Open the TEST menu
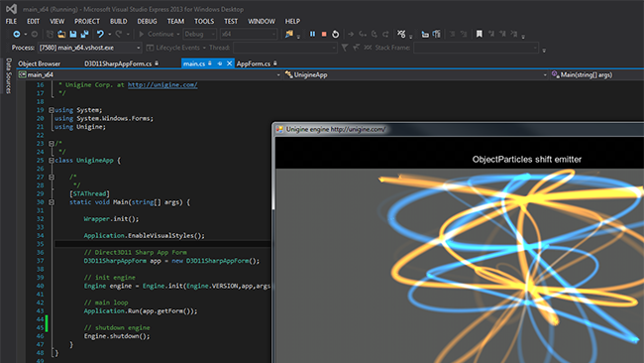Viewport: 644px width, 363px height. pyautogui.click(x=231, y=21)
